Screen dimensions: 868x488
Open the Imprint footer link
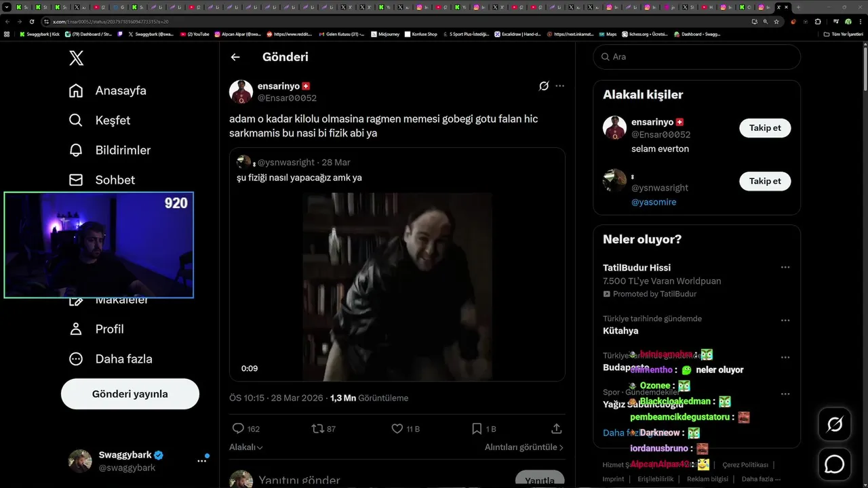(x=613, y=479)
